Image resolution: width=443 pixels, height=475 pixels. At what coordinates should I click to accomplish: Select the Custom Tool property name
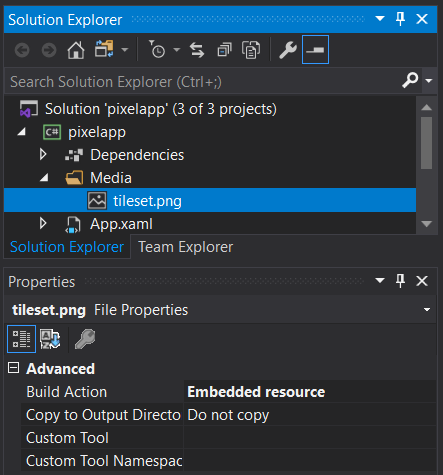coord(67,438)
